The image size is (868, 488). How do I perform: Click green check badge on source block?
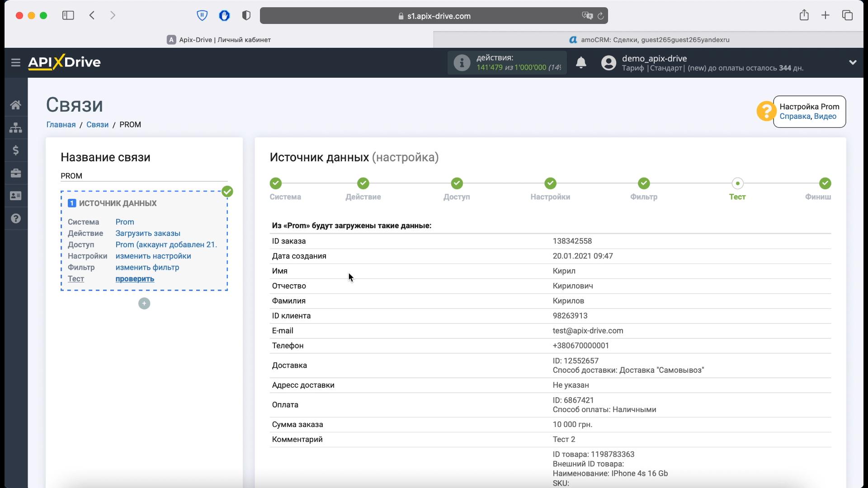click(227, 192)
